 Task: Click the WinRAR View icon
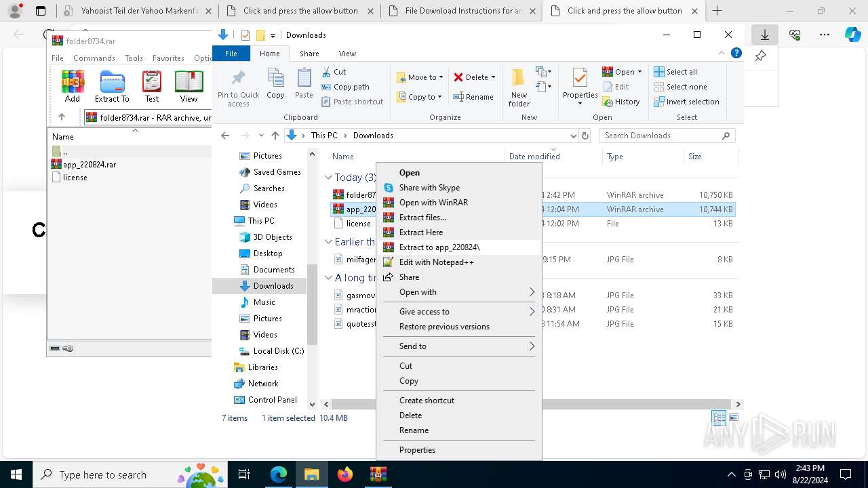coord(189,86)
